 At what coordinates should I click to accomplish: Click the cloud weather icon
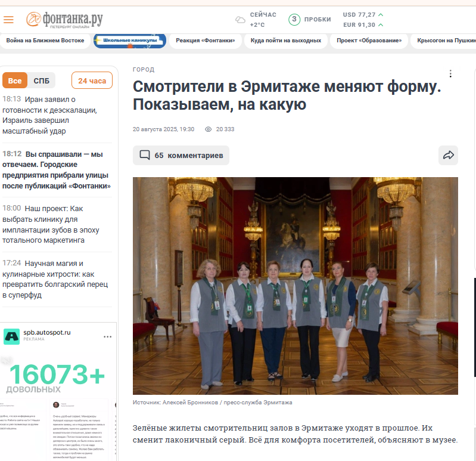click(x=240, y=20)
